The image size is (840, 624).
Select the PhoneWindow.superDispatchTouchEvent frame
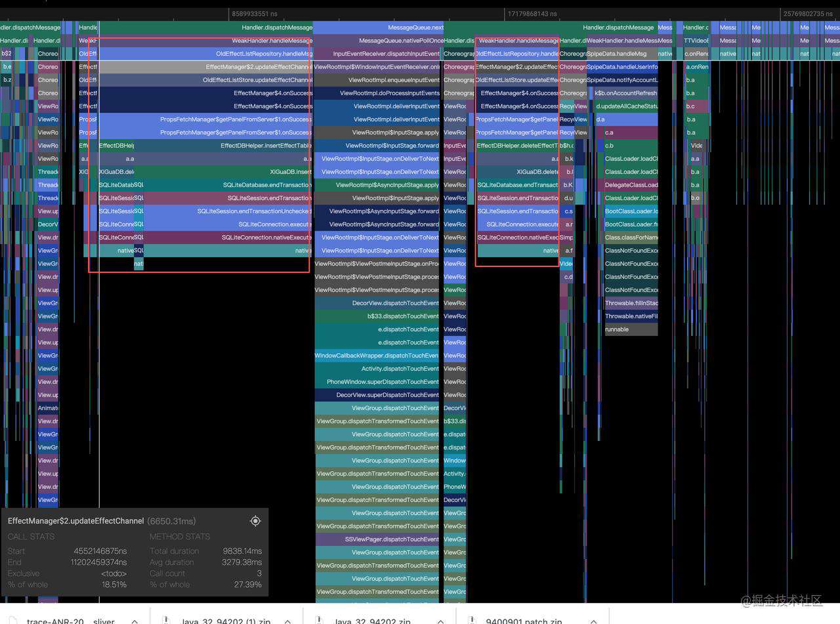tap(377, 382)
